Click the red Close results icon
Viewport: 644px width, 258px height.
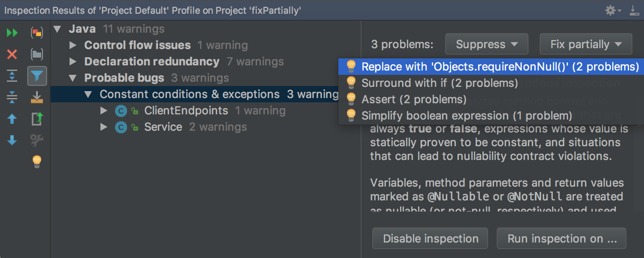[x=12, y=54]
